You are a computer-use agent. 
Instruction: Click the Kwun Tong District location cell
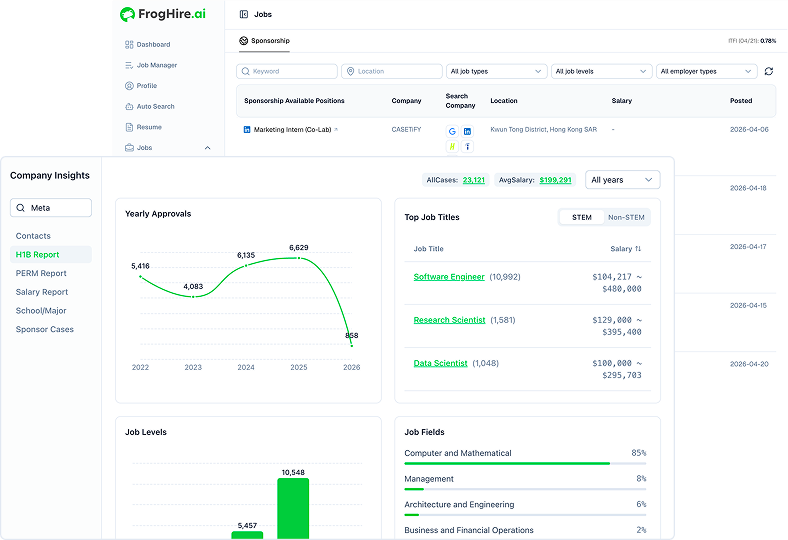point(544,130)
